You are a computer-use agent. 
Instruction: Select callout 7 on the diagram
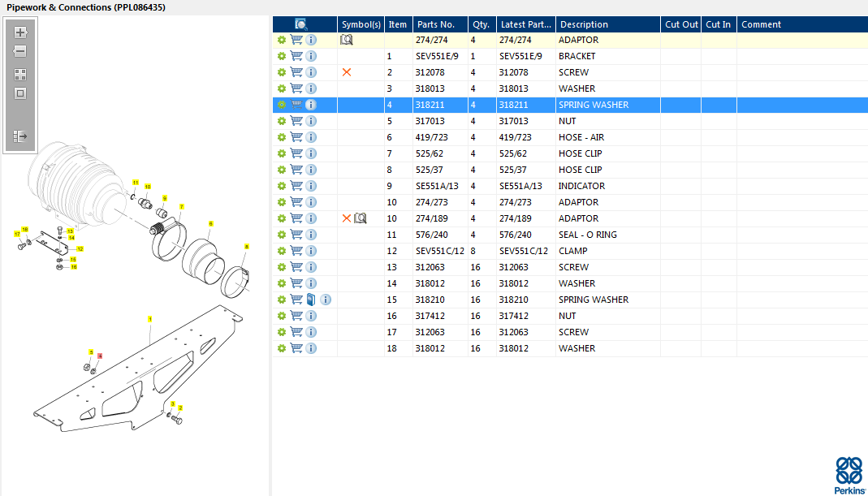(x=182, y=206)
